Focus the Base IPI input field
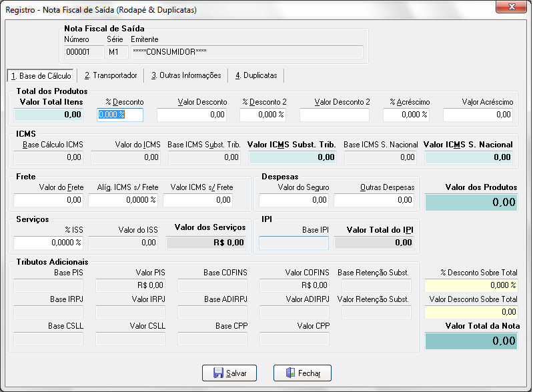Image resolution: width=533 pixels, height=392 pixels. pos(294,243)
